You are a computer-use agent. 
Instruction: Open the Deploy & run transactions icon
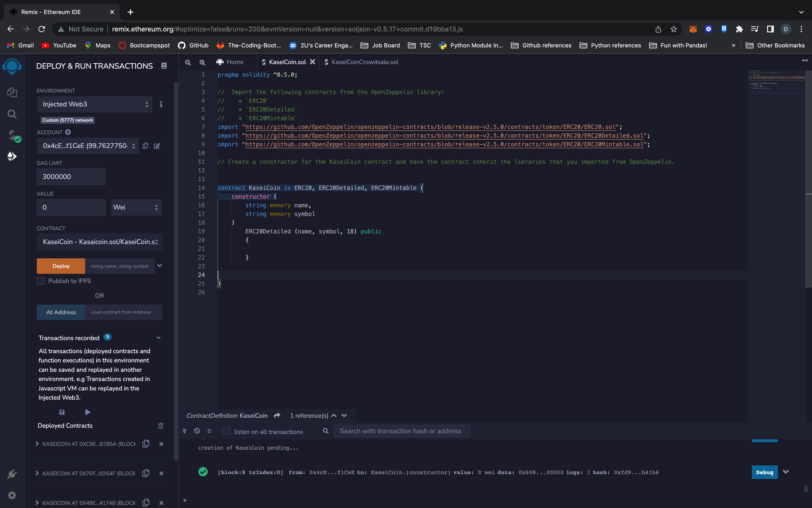pyautogui.click(x=12, y=156)
